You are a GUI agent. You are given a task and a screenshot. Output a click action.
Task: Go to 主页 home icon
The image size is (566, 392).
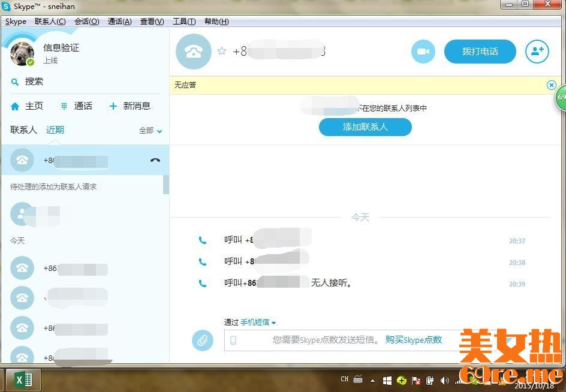(x=16, y=106)
